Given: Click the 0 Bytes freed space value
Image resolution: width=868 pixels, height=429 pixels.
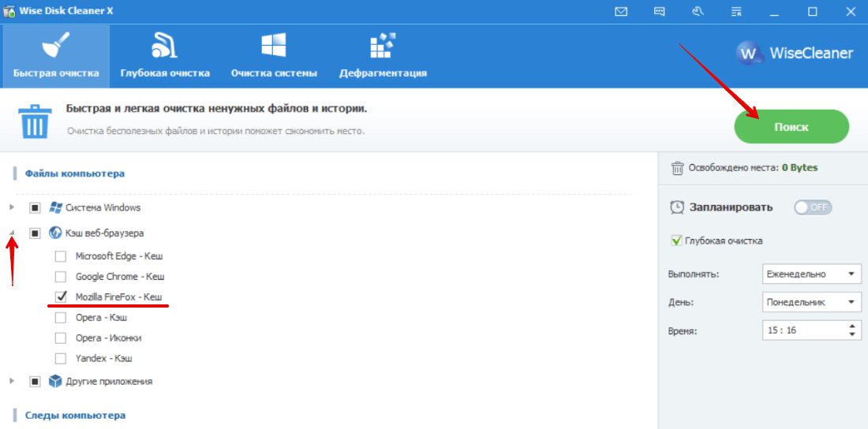Looking at the screenshot, I should 799,168.
